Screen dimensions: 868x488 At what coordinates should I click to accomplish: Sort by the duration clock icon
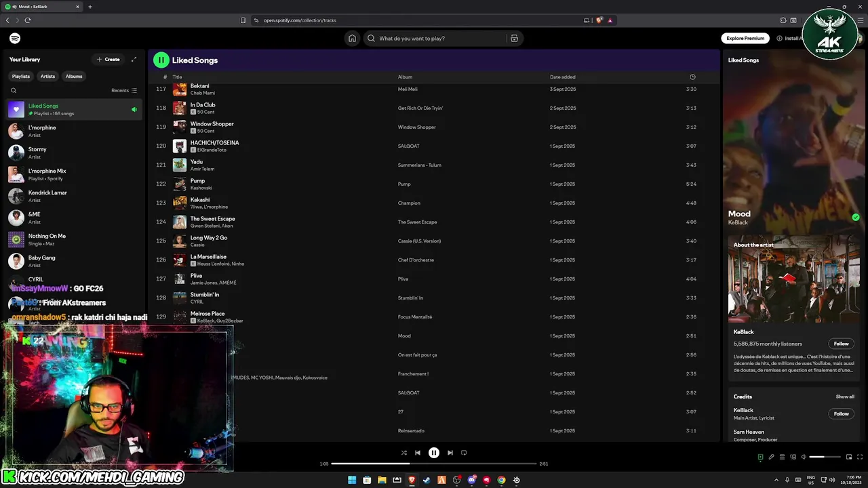point(692,77)
